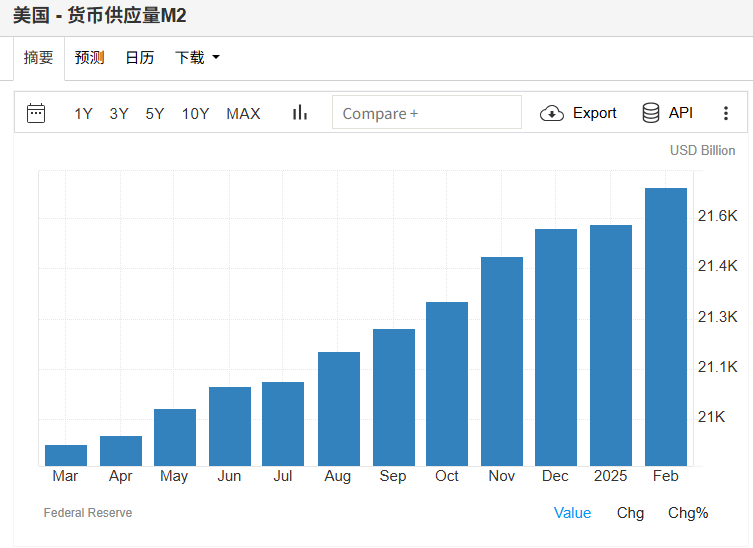Click the 21.6K axis label
The image size is (753, 548).
pos(717,216)
